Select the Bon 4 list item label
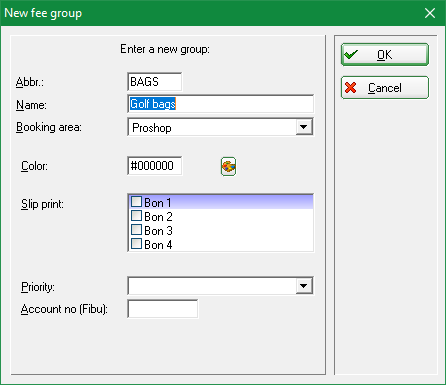 coord(158,245)
